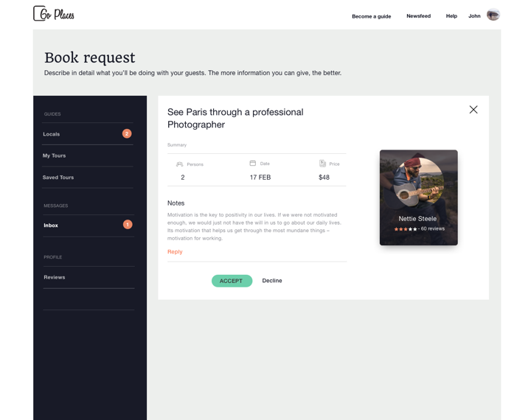
Task: Click the Inbox unread badge
Action: (x=128, y=225)
